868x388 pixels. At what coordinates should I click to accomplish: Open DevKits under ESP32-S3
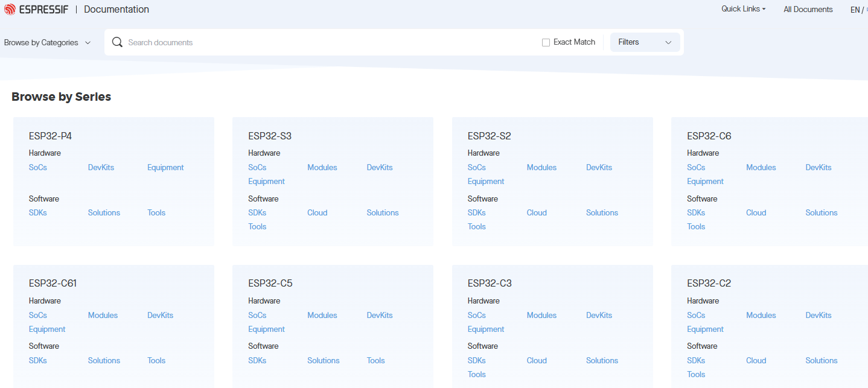pos(380,167)
